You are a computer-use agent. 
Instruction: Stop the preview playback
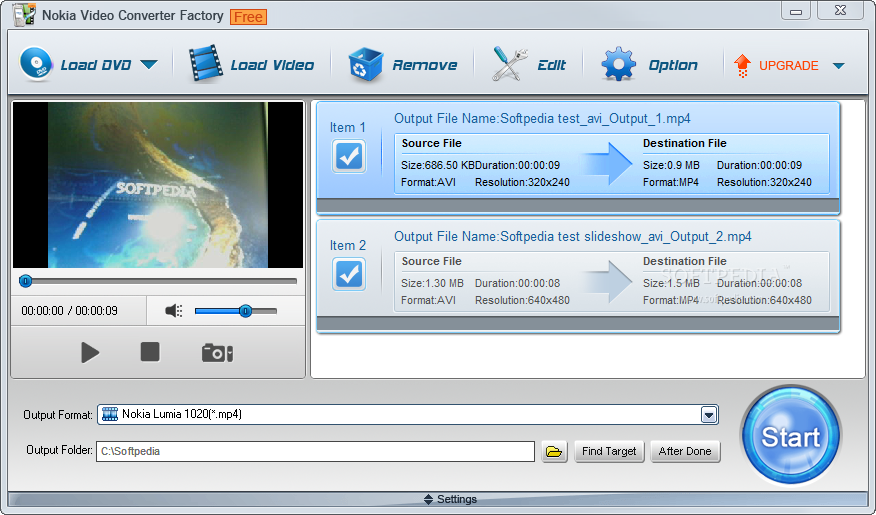click(150, 352)
